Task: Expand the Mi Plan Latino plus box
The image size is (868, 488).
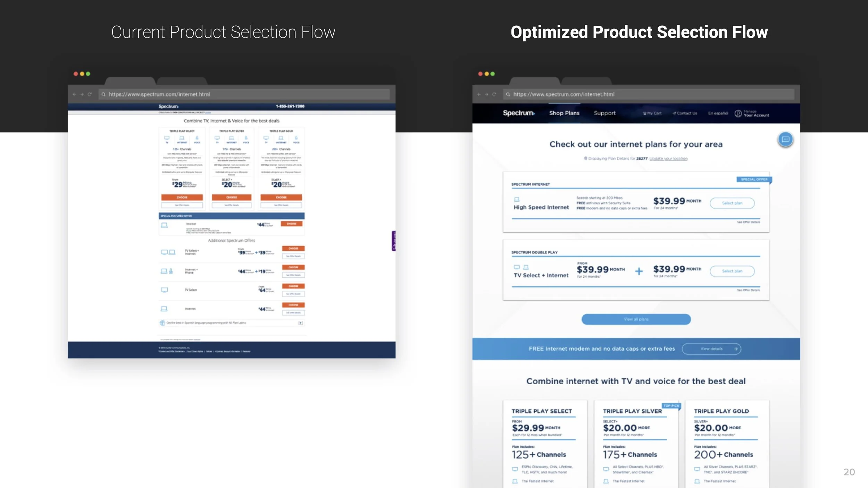Action: tap(301, 323)
